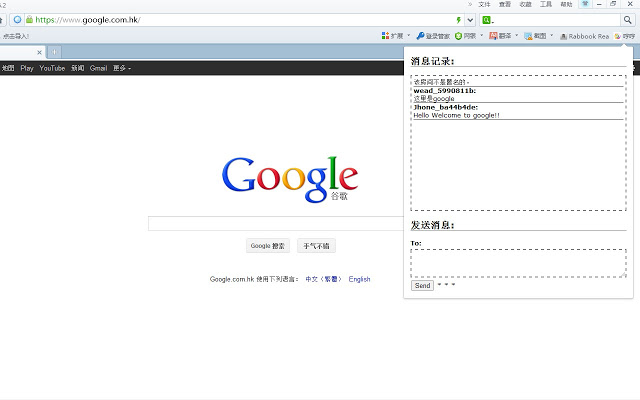Click the top-right search box field
This screenshot has height=400, width=640.
[x=556, y=20]
